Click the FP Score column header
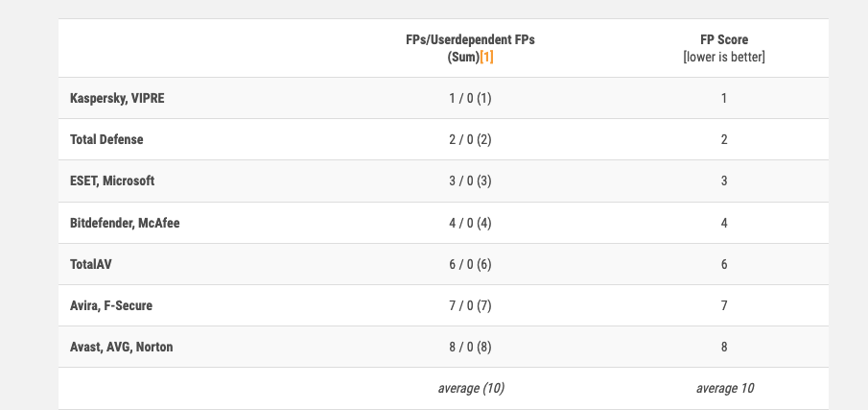Viewport: 868px width, 410px height. (x=724, y=40)
